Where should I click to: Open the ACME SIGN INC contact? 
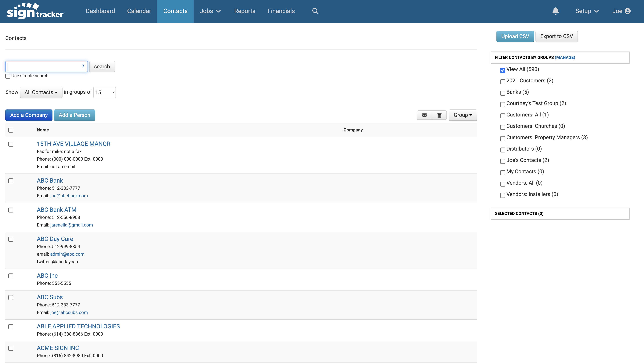point(58,348)
